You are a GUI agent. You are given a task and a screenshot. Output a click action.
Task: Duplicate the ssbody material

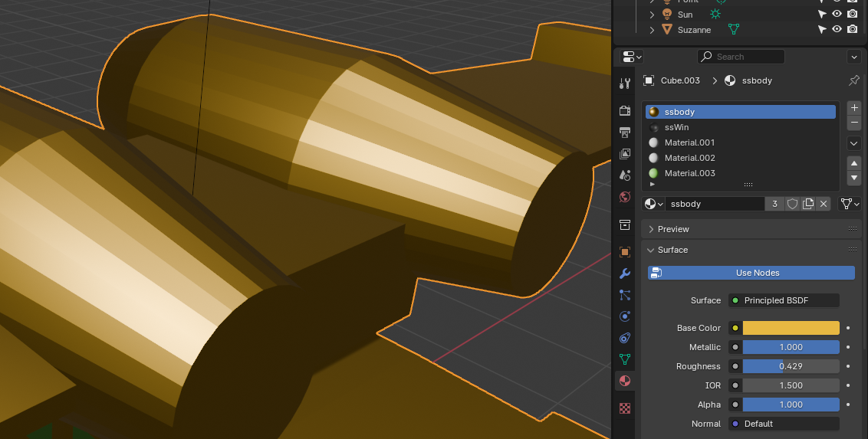[808, 204]
